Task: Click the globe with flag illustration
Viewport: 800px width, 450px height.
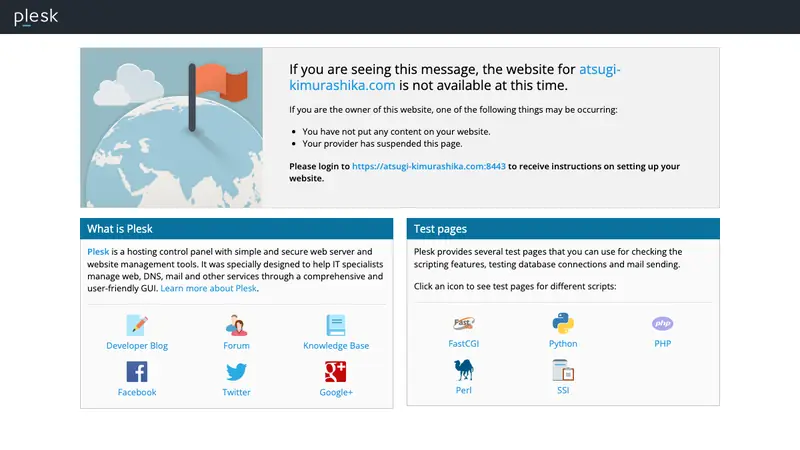Action: tap(171, 128)
